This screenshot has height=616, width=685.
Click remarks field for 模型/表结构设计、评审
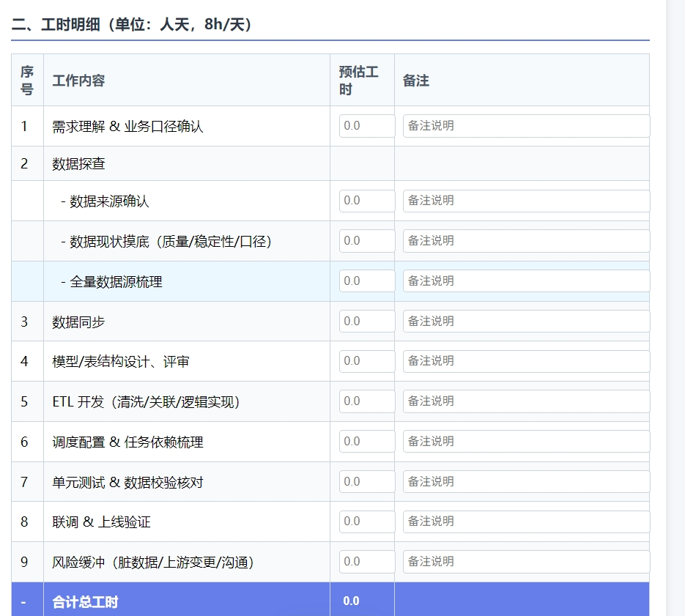[527, 361]
